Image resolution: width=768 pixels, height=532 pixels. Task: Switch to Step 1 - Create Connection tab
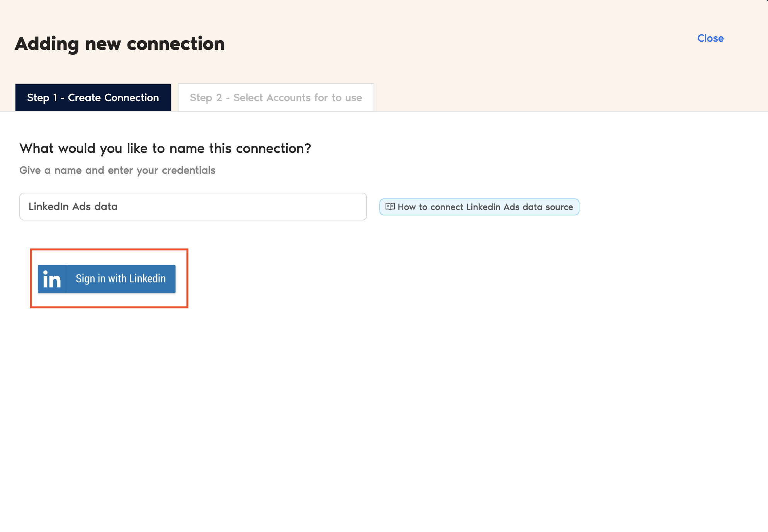(x=93, y=98)
